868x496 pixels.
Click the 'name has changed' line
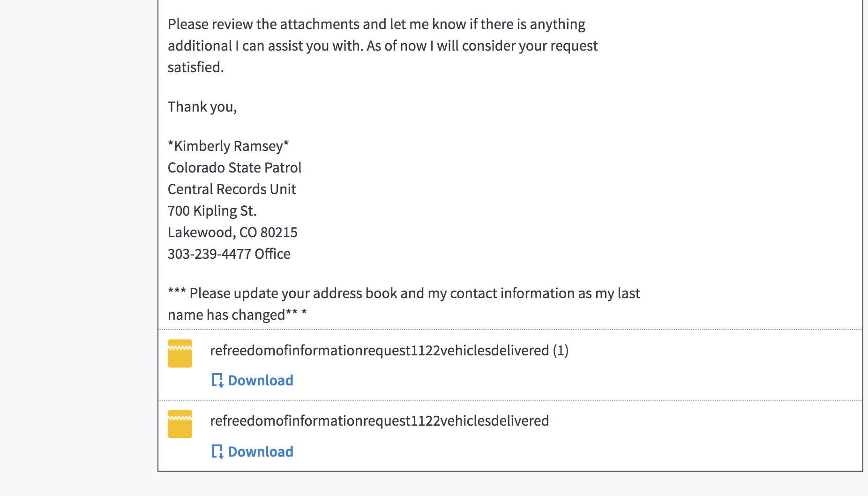237,315
